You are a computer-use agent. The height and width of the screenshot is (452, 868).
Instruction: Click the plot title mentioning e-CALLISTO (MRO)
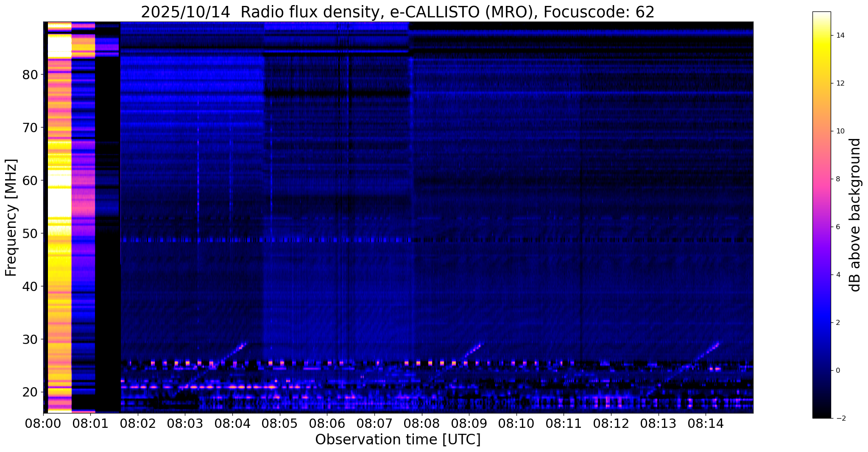[x=397, y=12]
